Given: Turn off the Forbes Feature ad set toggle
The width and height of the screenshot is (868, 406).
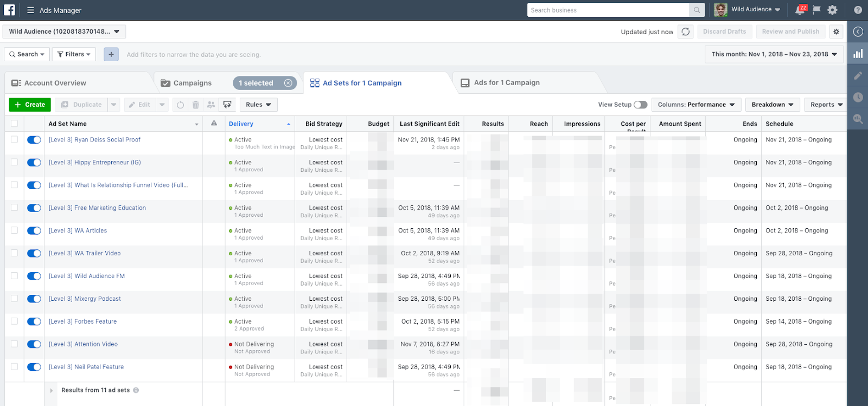Looking at the screenshot, I should point(34,321).
